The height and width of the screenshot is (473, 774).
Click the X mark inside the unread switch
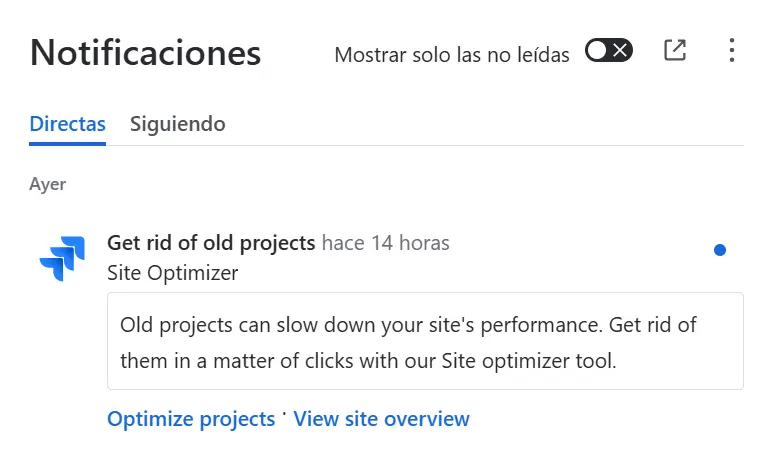click(621, 51)
